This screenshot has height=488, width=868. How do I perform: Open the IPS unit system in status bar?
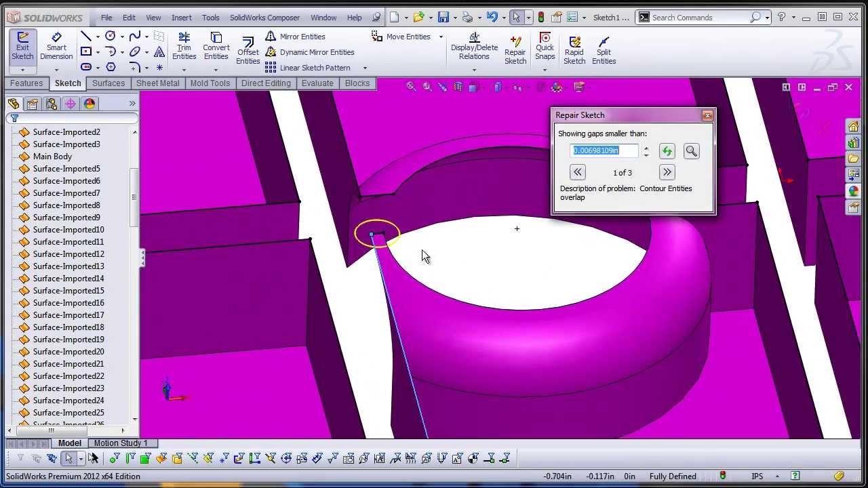pyautogui.click(x=757, y=476)
